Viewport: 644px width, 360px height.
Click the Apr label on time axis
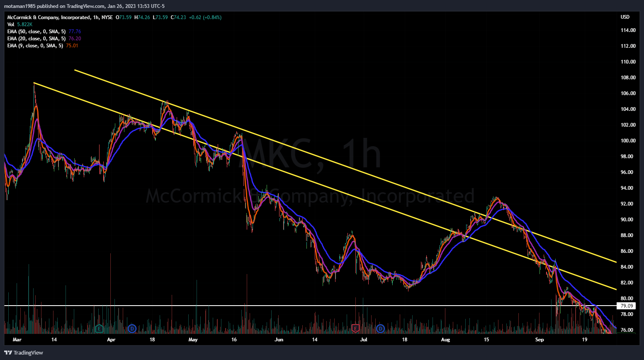111,340
